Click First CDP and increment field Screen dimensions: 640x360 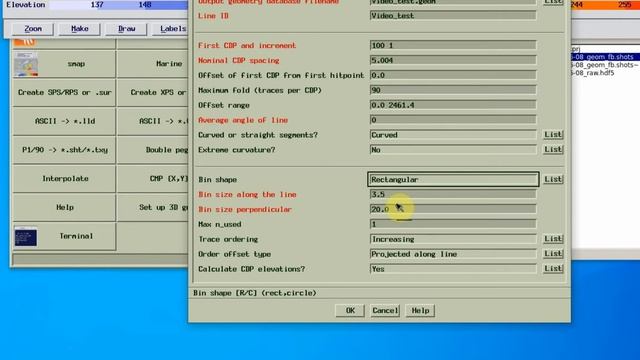point(453,45)
